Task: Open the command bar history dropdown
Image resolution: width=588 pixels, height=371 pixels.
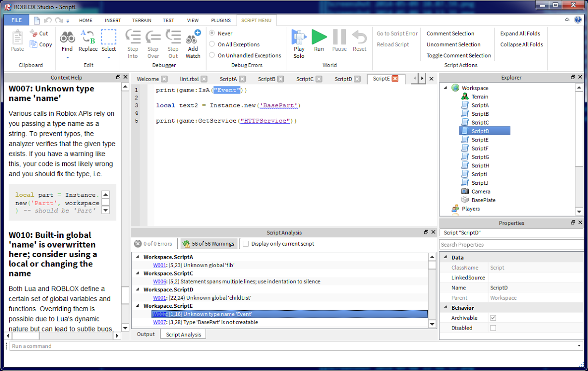Action: 579,346
